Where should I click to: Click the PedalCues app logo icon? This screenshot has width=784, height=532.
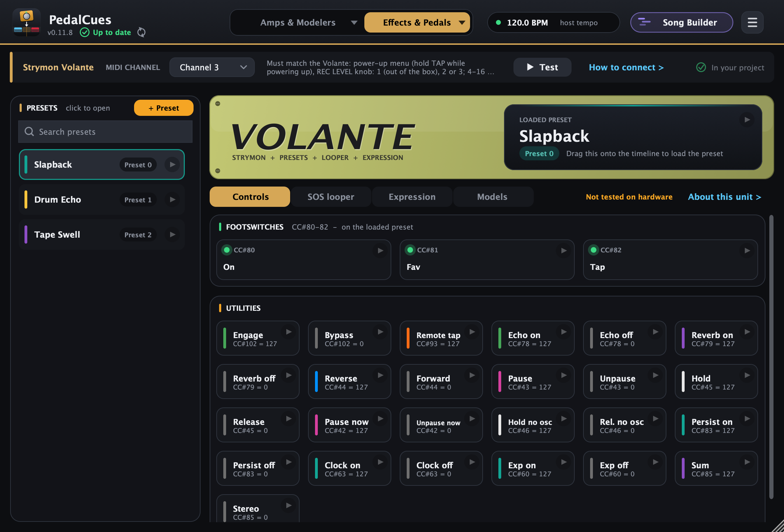tap(27, 22)
